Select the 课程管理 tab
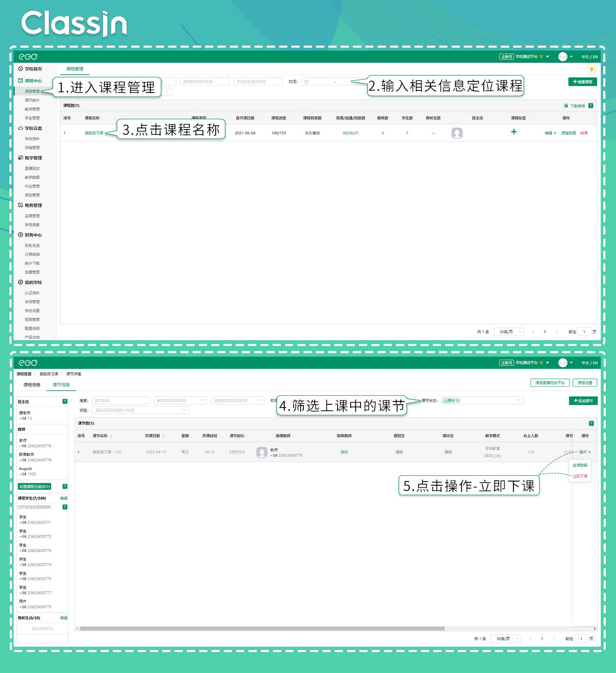616x673 pixels. tap(74, 69)
